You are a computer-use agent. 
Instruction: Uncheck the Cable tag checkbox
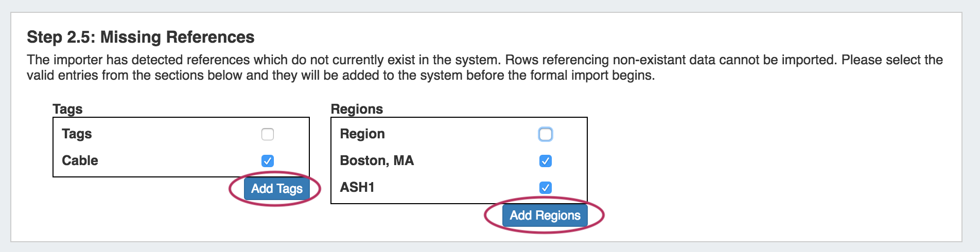coord(268,161)
